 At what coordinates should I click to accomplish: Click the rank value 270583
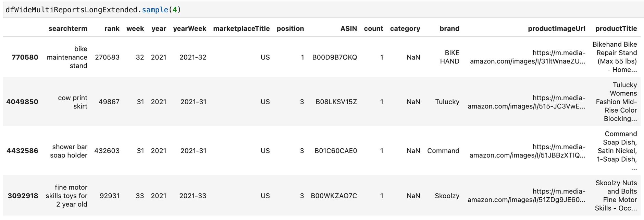coord(107,57)
